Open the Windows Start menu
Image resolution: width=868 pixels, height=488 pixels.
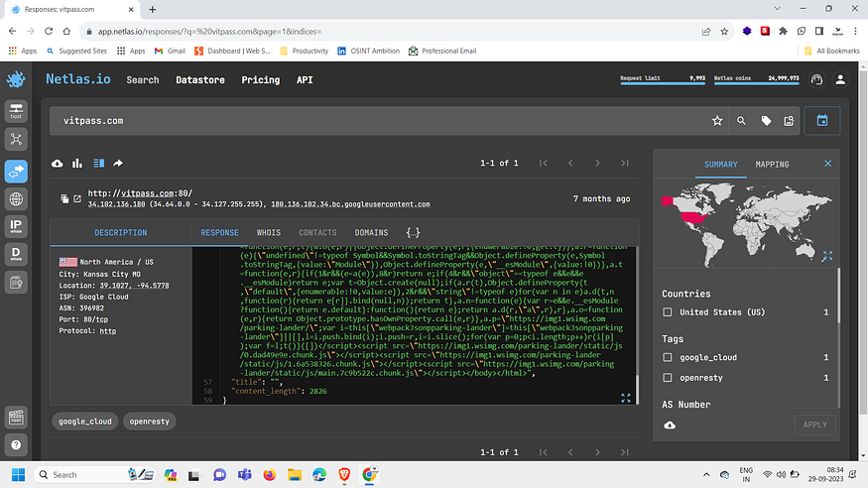point(18,475)
